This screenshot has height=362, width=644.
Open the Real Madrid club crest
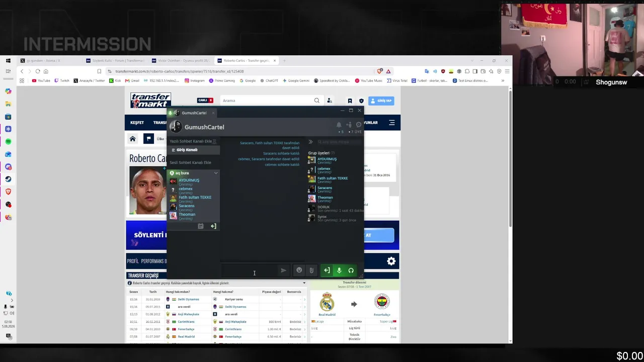coord(327,302)
